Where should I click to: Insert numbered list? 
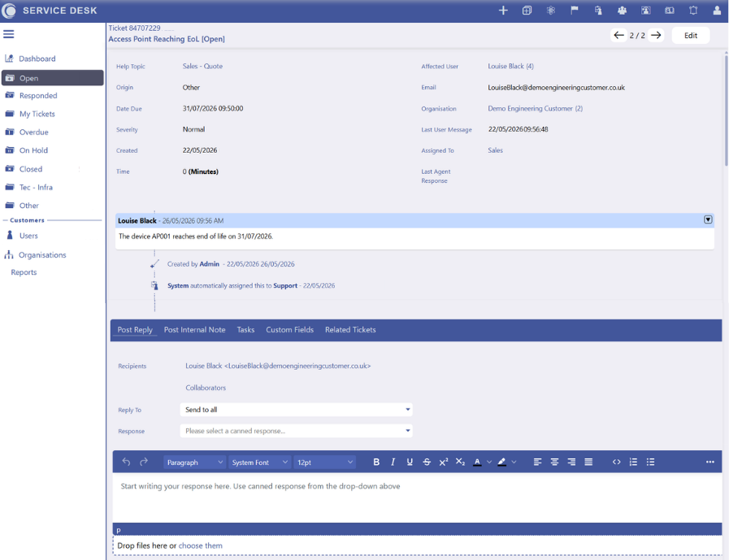click(x=633, y=462)
